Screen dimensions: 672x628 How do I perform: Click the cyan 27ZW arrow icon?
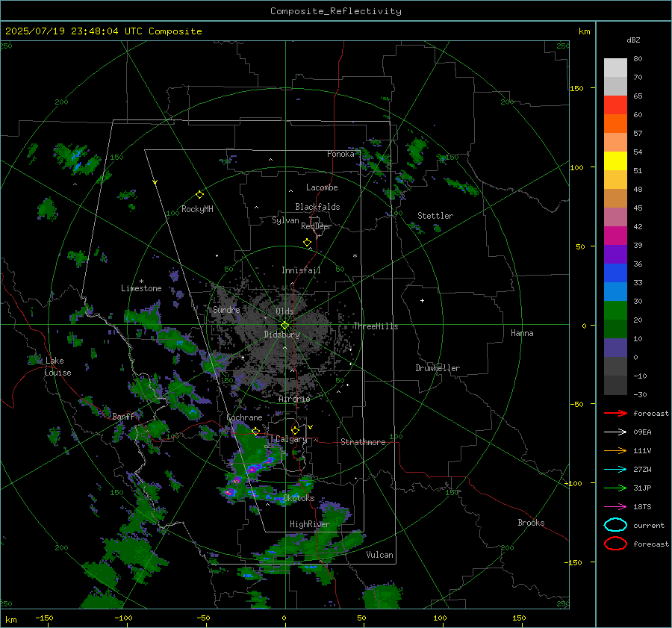615,470
